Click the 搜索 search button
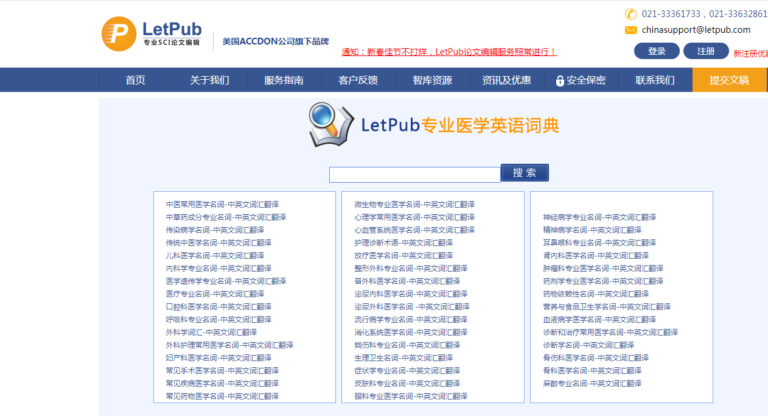The height and width of the screenshot is (419, 768). coord(525,173)
